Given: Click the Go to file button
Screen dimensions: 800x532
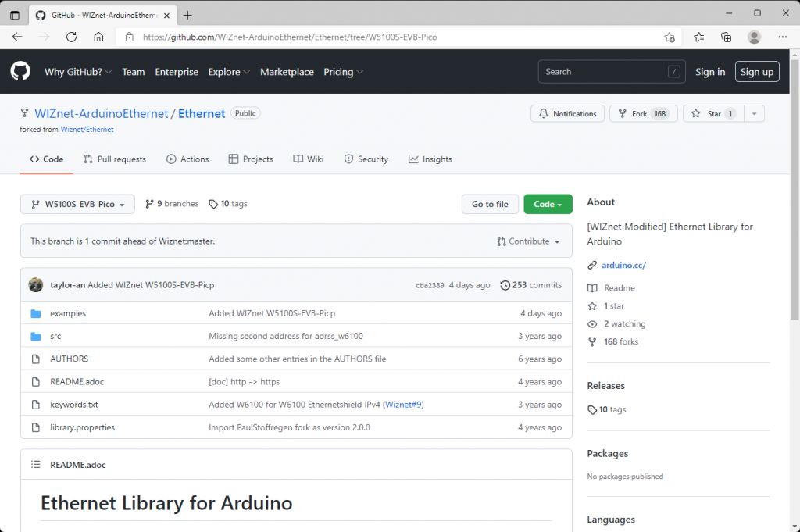Looking at the screenshot, I should (x=490, y=204).
